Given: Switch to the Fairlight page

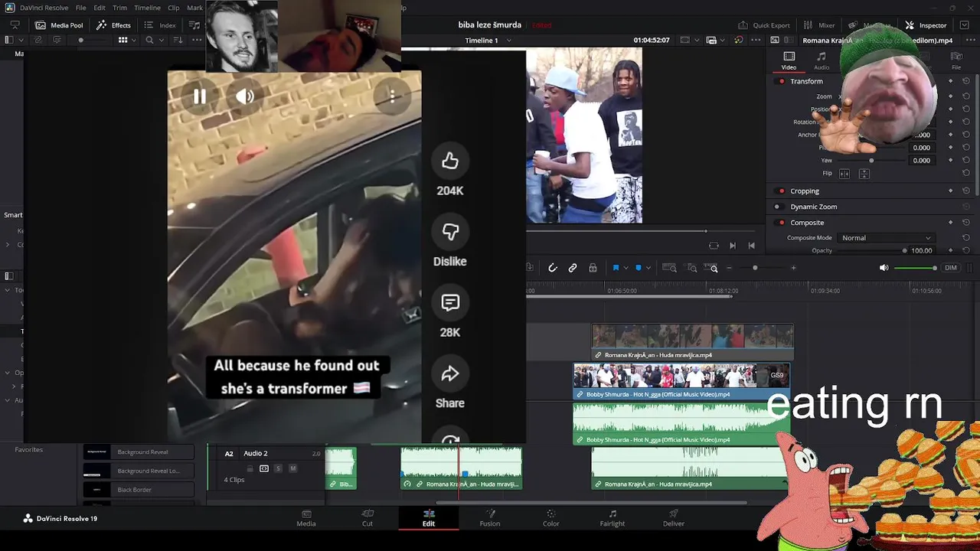Looking at the screenshot, I should click(612, 518).
